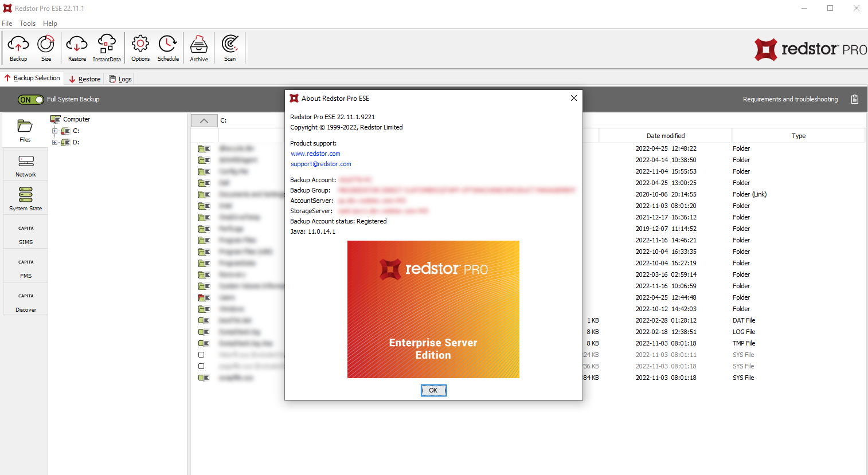This screenshot has height=475, width=868.
Task: Click the Size toolbar icon
Action: pyautogui.click(x=46, y=48)
